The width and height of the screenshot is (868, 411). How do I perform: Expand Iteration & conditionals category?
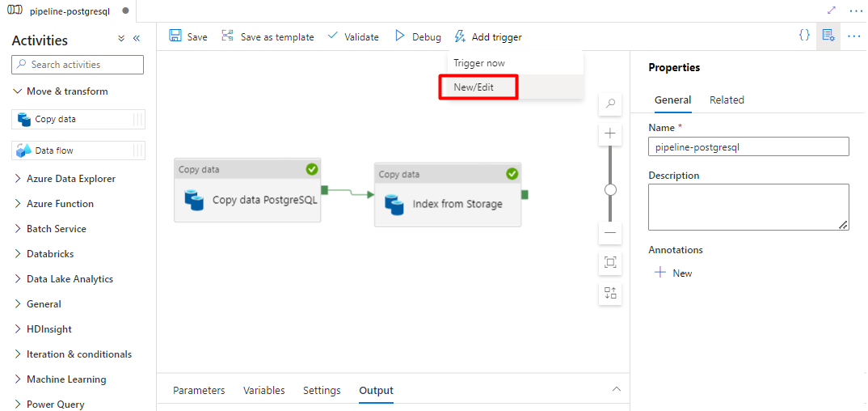pyautogui.click(x=73, y=354)
